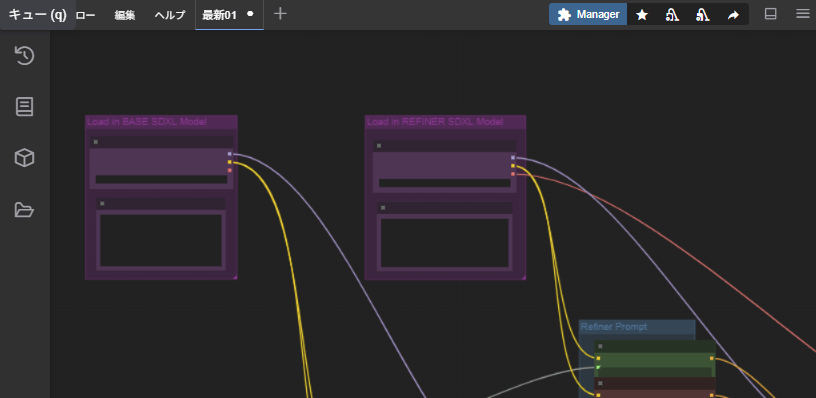Open the 編集 menu

[125, 15]
